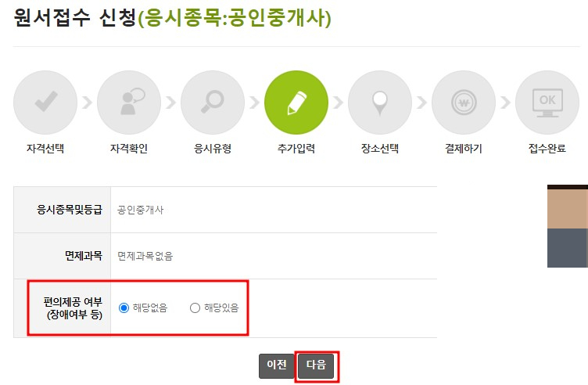Click the 자격선택 checkmark step icon
Image resolution: width=588 pixels, height=385 pixels.
[x=45, y=103]
